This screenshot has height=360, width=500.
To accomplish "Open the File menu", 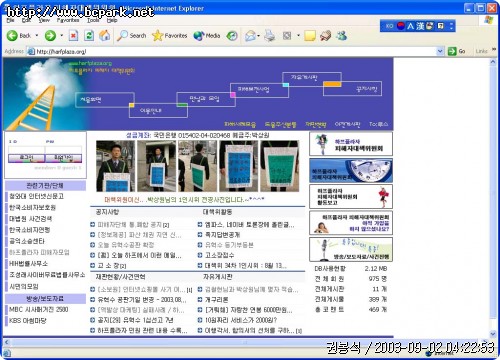I will [x=10, y=20].
